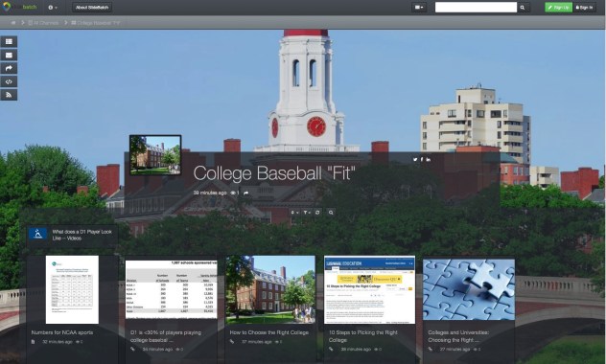Click the "39 minutes ago" timestamp under the title
Viewport: 606px width, 364px height.
click(210, 193)
